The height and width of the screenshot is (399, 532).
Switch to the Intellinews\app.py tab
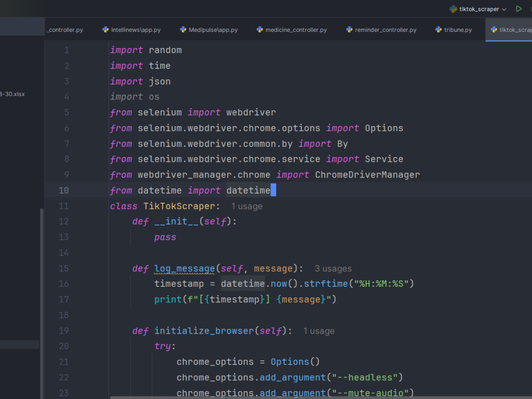(x=131, y=30)
